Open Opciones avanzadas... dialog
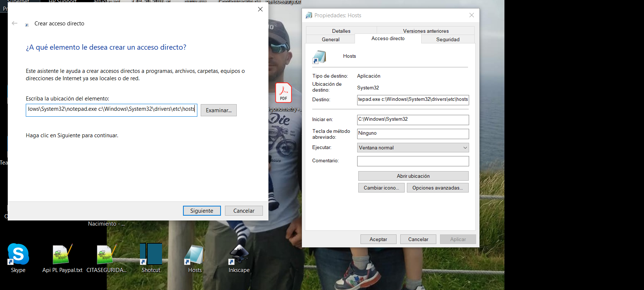Viewport: 644px width, 290px height. pyautogui.click(x=437, y=188)
